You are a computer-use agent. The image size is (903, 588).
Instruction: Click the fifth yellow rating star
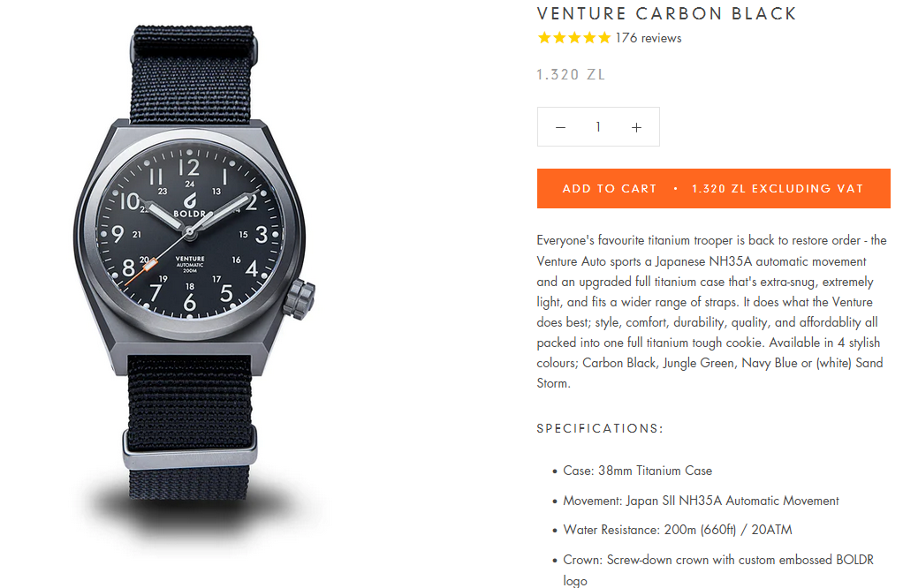[x=604, y=38]
